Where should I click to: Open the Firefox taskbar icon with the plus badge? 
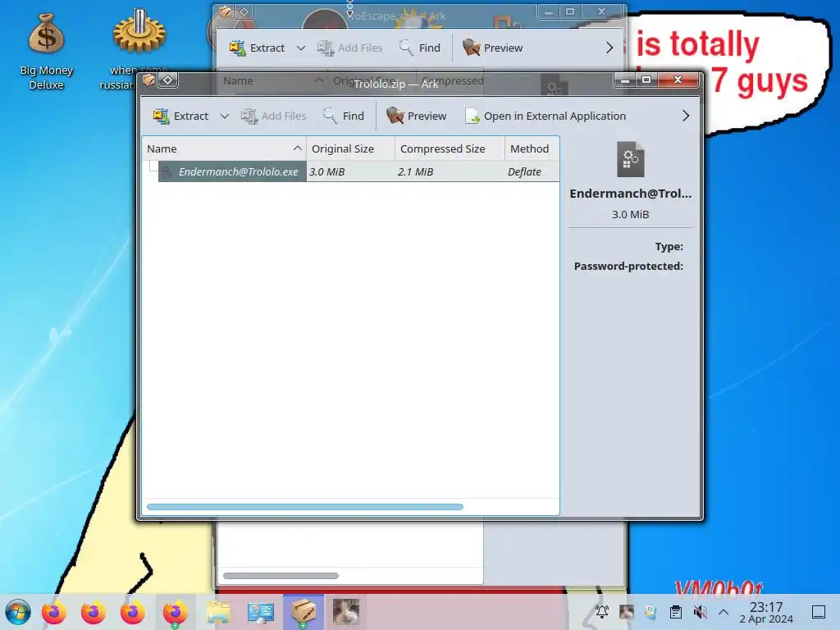[175, 612]
